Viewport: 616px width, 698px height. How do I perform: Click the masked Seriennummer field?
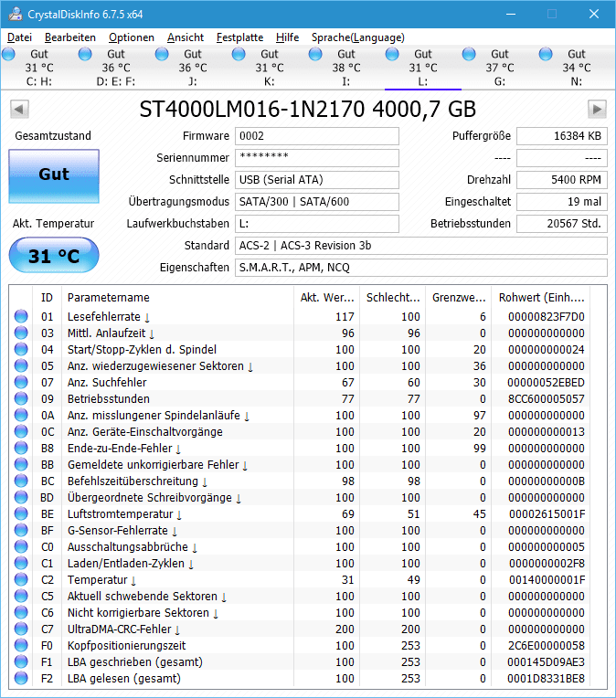click(317, 158)
